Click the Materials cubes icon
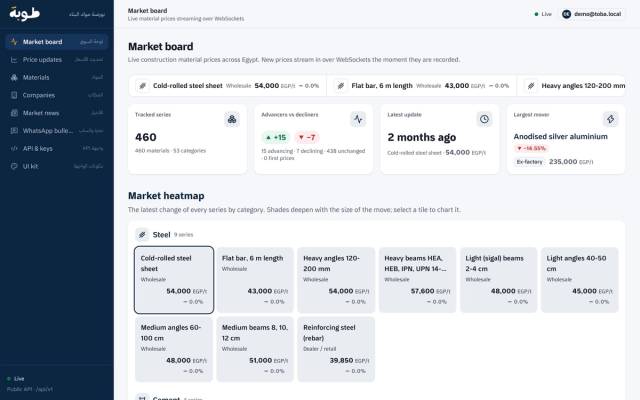Image resolution: width=640 pixels, height=400 pixels. 14,77
